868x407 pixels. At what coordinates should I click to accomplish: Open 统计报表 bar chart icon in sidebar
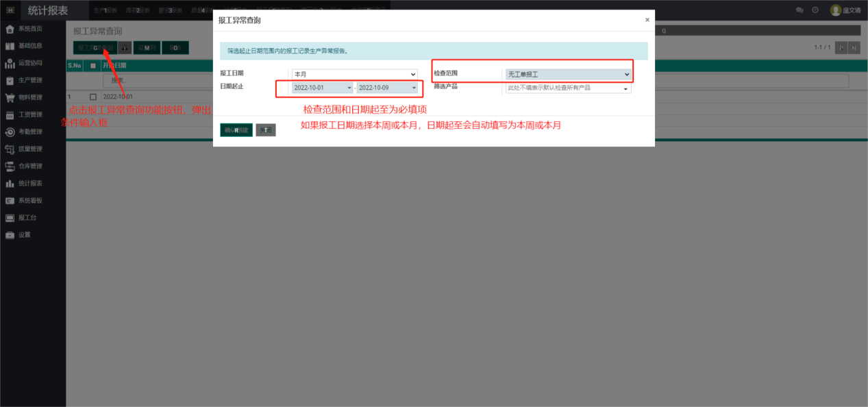(10, 184)
